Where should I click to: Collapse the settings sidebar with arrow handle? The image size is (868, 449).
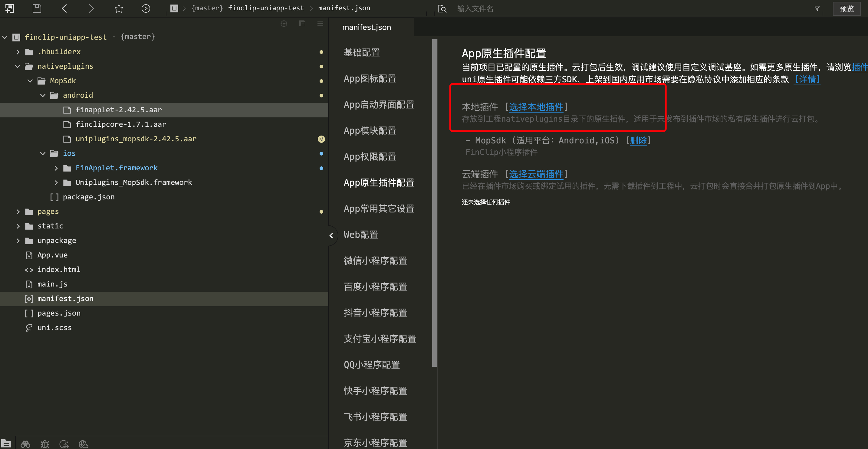(331, 235)
